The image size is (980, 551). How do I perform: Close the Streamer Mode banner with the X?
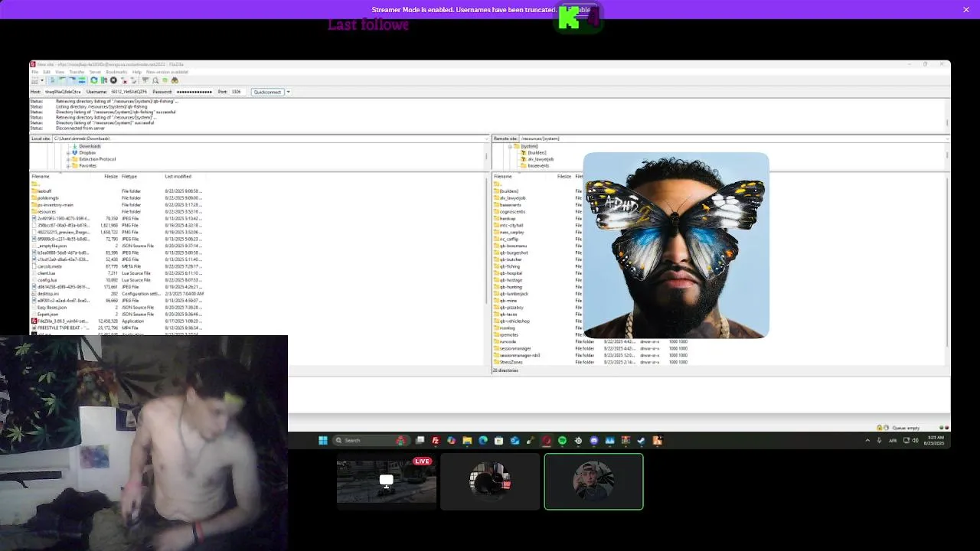click(x=966, y=9)
